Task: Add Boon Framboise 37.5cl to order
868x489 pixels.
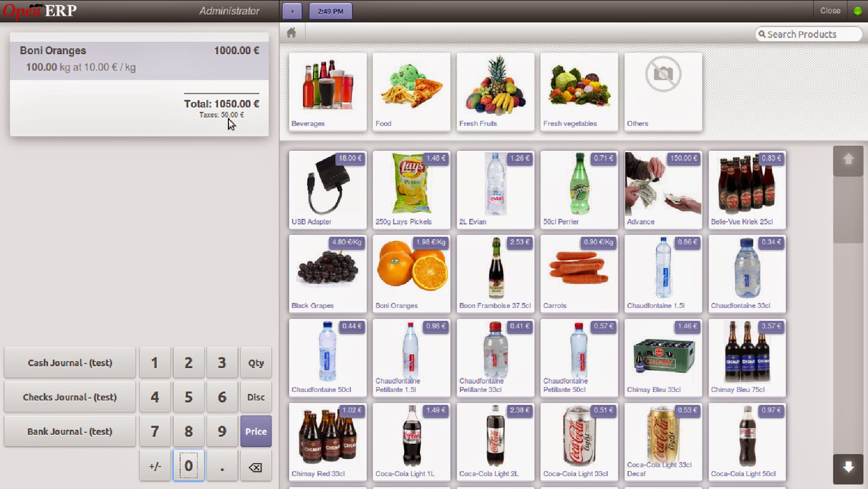Action: point(495,274)
